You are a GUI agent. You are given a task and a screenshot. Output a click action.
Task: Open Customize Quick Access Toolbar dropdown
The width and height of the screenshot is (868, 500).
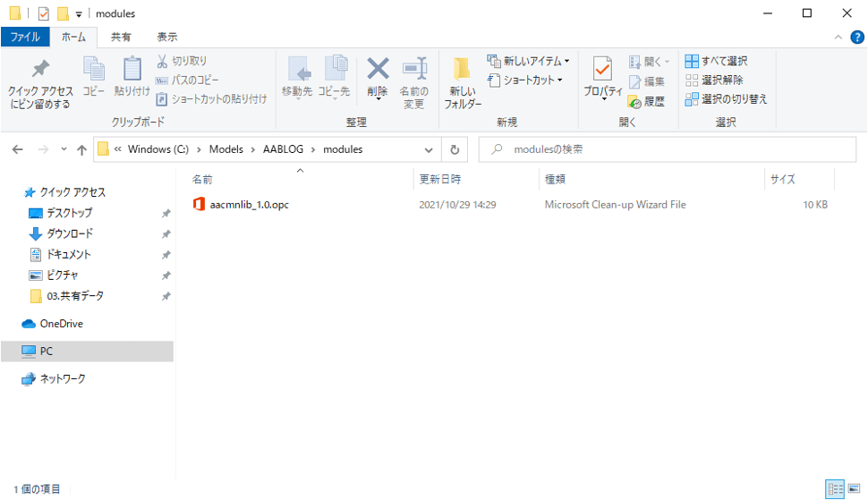point(79,14)
